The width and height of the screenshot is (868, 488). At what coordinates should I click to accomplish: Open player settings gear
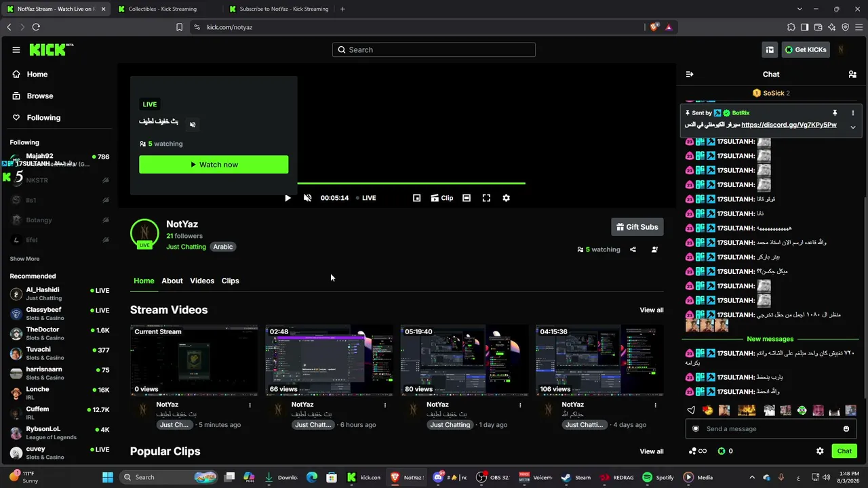506,198
